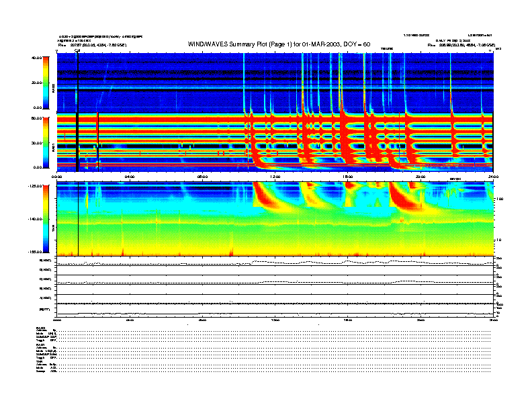This screenshot has height=411, width=532.
Task: Click the RAD2 header in bottom status table
Action: tap(41, 328)
